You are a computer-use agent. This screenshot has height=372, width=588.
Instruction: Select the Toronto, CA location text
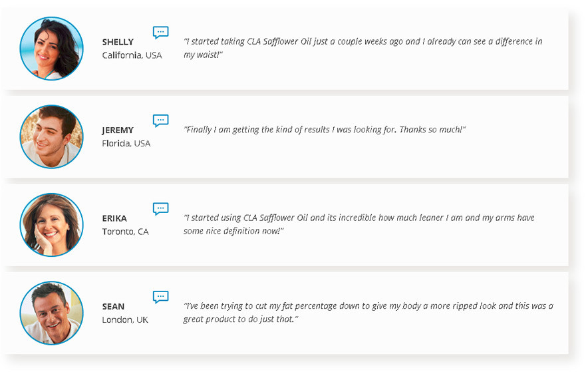125,232
